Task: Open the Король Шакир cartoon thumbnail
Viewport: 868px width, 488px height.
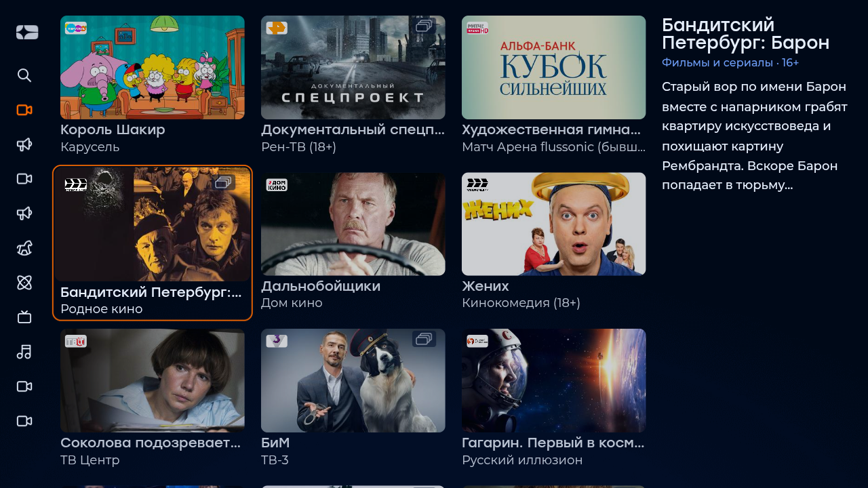Action: [x=153, y=68]
